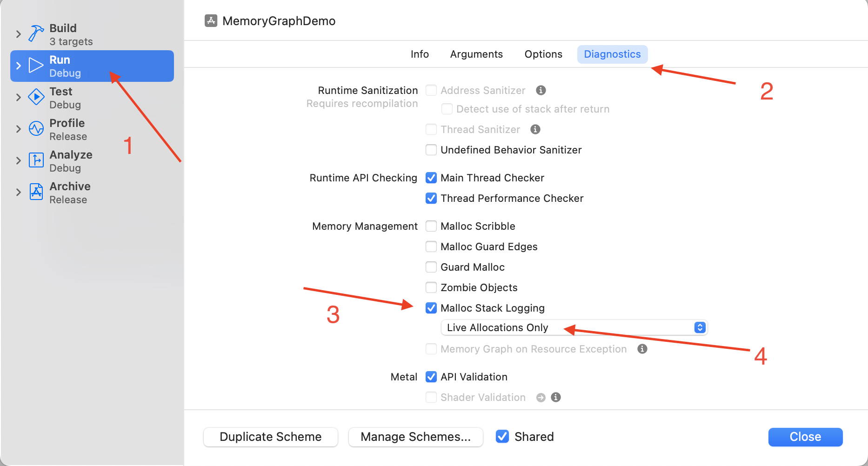Click the Duplicate Scheme button
Screen dimensions: 868x466
(271, 437)
